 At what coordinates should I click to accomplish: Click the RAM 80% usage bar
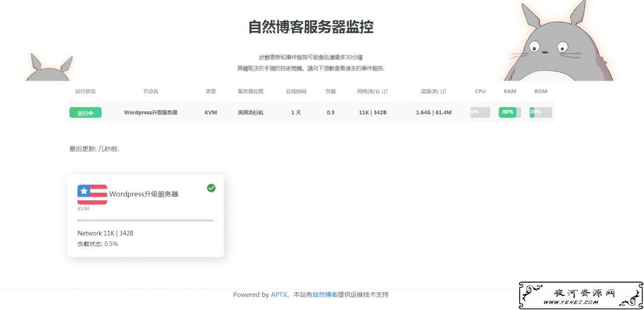point(510,112)
